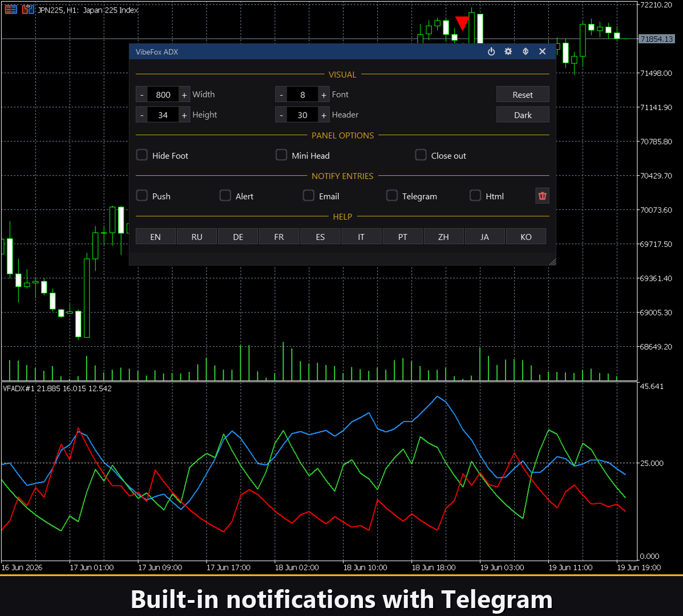Close the VibeFox ADX panel

point(542,51)
